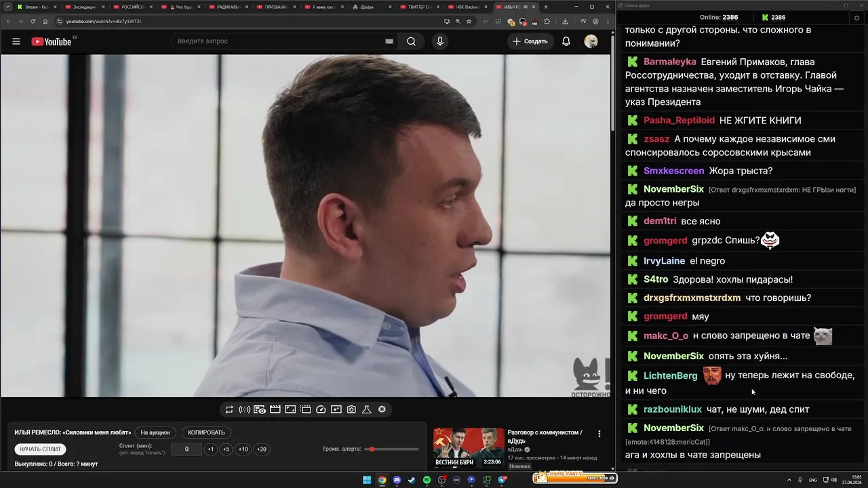The height and width of the screenshot is (488, 868).
Task: Open Windows Start menu
Action: click(x=367, y=480)
